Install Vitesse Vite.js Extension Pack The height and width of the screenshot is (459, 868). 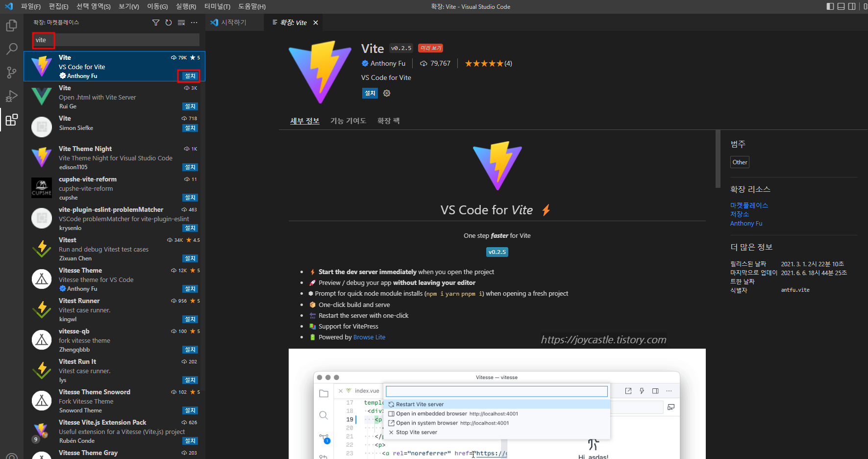coord(190,441)
